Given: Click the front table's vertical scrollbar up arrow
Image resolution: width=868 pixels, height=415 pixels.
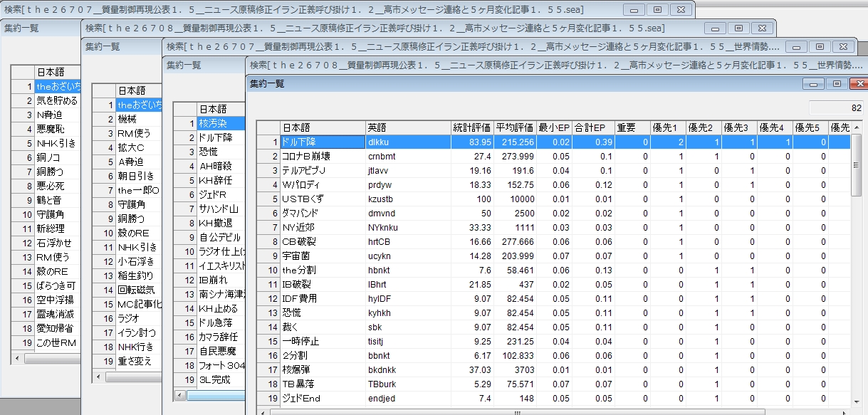Looking at the screenshot, I should coord(856,127).
